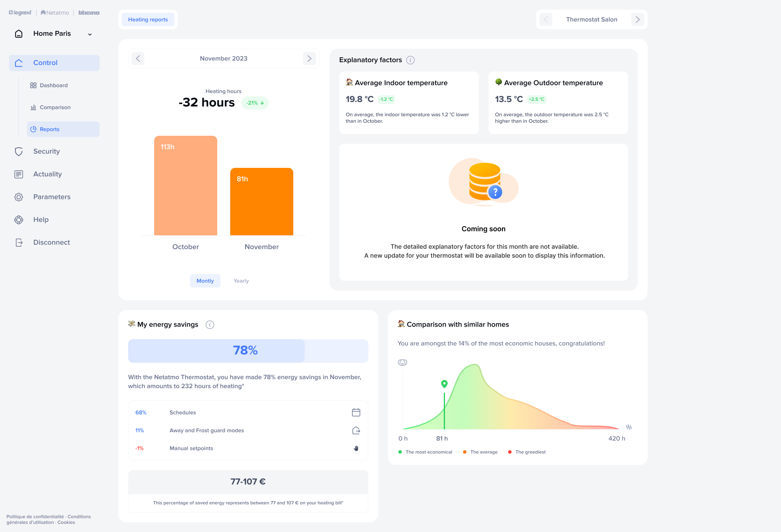Screen dimensions: 781x532
Task: Switch to Yearly view
Action: click(x=241, y=281)
